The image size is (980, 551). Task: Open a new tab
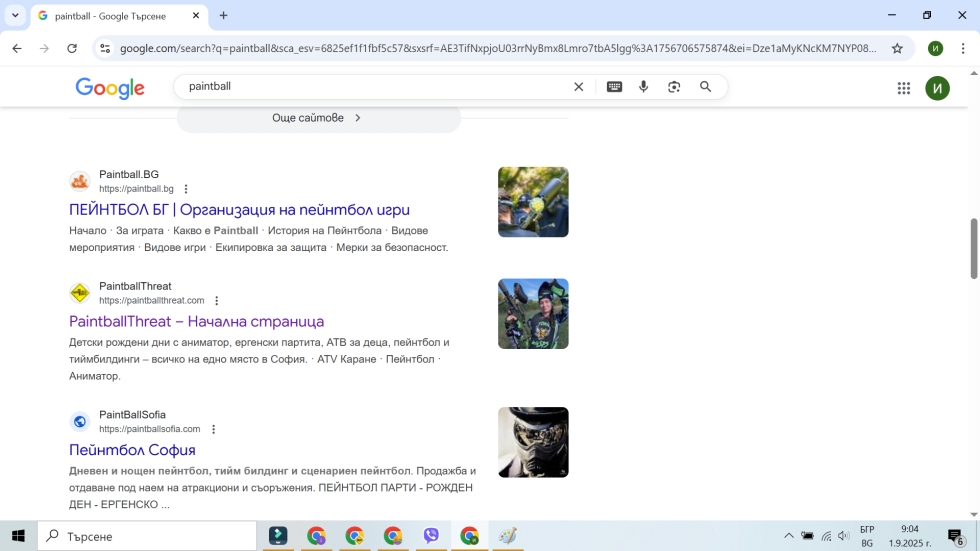click(x=223, y=16)
